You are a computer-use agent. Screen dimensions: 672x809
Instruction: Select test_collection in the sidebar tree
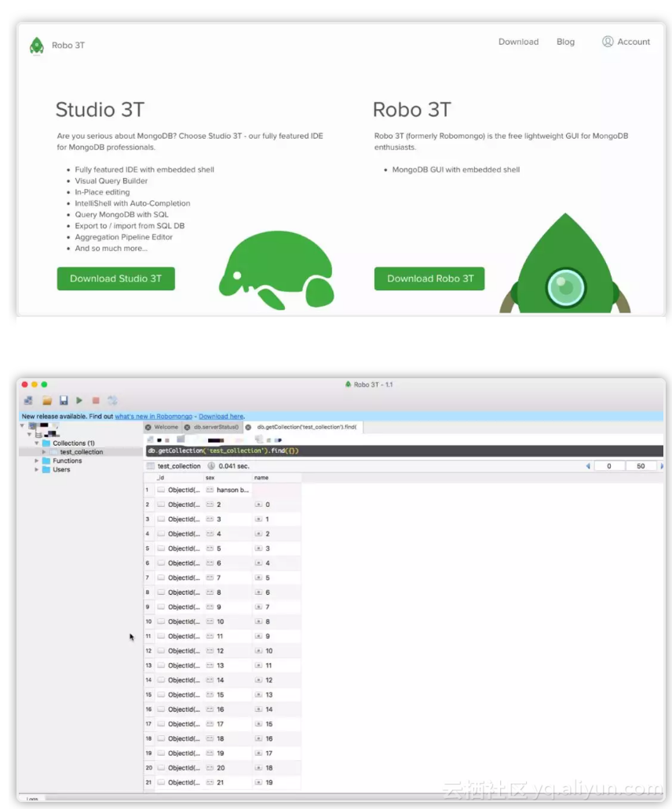click(x=82, y=452)
